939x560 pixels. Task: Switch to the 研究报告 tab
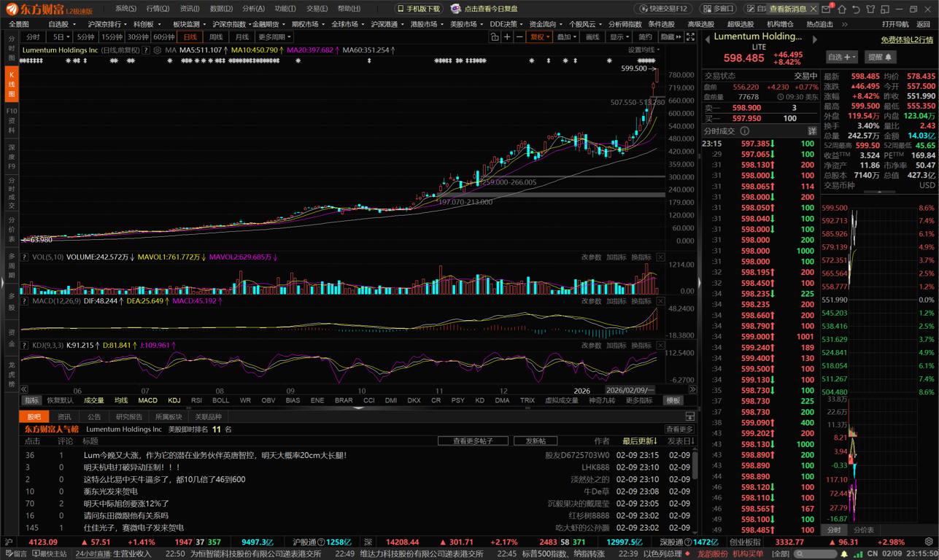128,417
